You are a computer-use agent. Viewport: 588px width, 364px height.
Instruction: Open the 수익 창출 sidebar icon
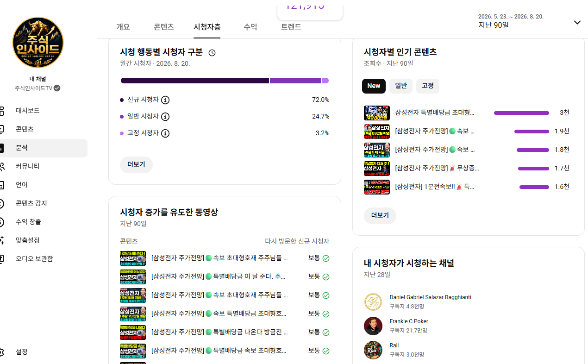1,222
